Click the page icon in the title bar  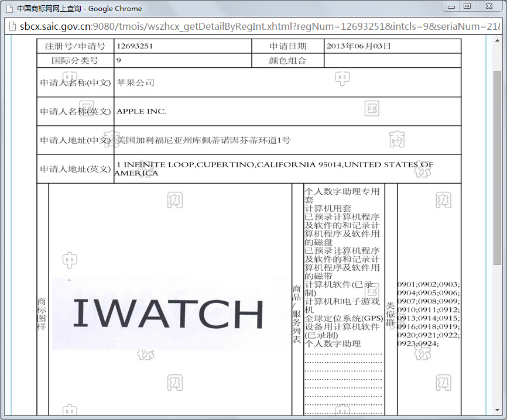click(x=9, y=9)
